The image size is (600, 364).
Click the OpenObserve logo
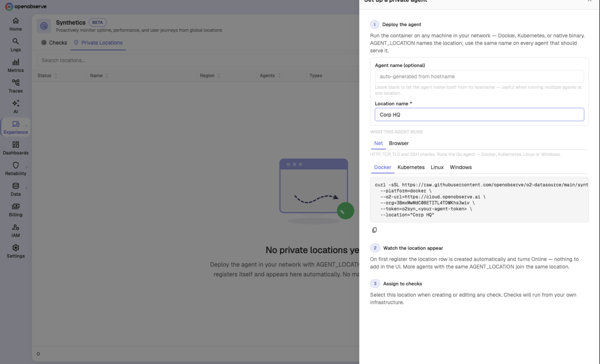tap(26, 6)
